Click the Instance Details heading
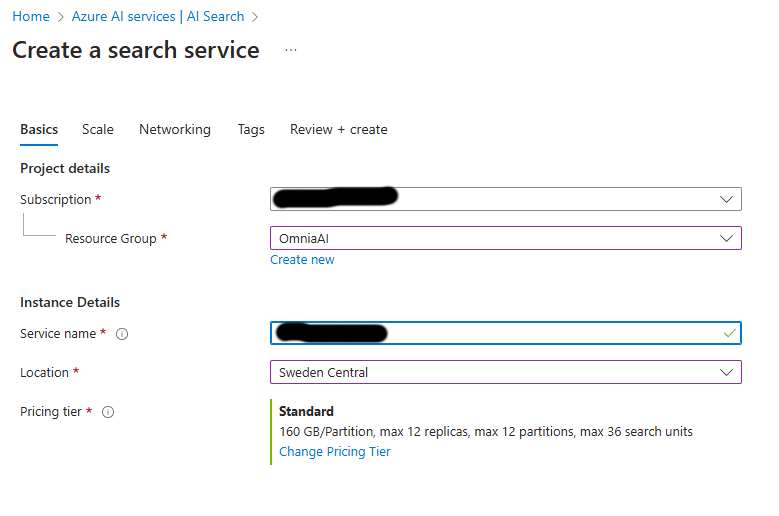Image resolution: width=779 pixels, height=516 pixels. pyautogui.click(x=70, y=302)
